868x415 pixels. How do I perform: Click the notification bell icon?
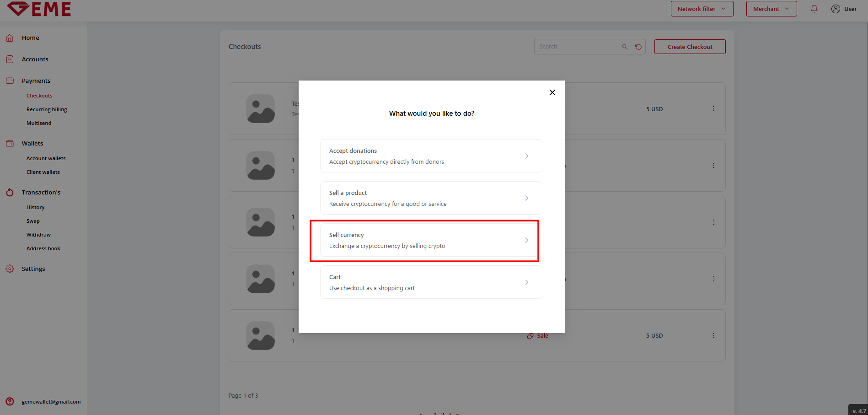tap(814, 9)
